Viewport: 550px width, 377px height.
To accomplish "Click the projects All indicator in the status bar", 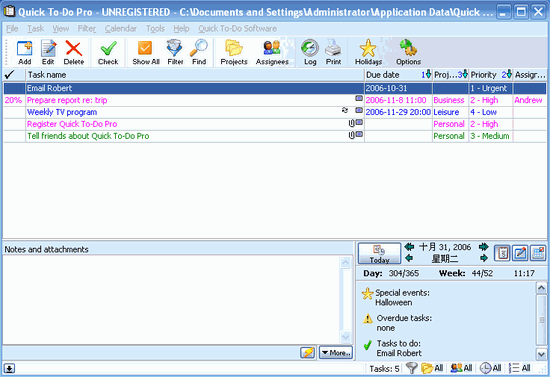I will [432, 368].
